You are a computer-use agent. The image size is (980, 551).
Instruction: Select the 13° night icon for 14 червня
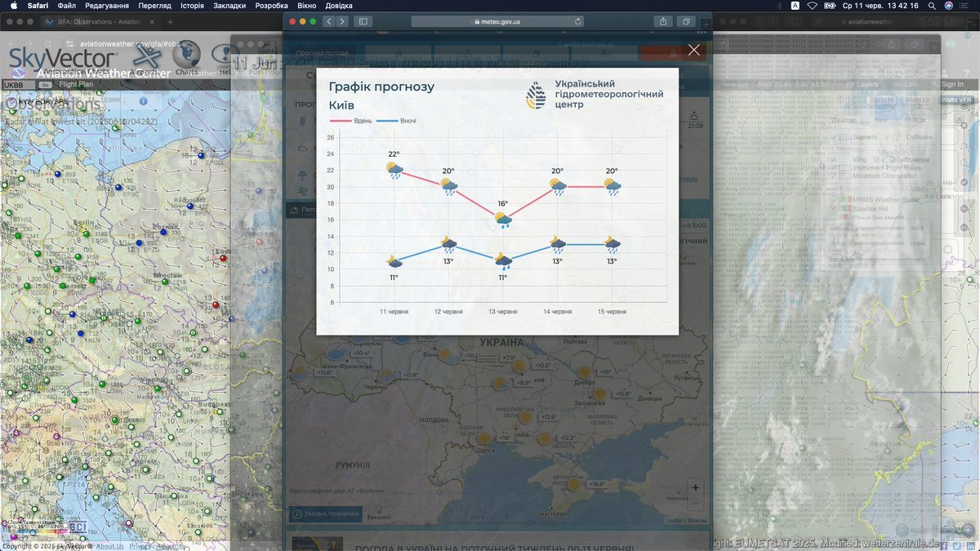(558, 243)
